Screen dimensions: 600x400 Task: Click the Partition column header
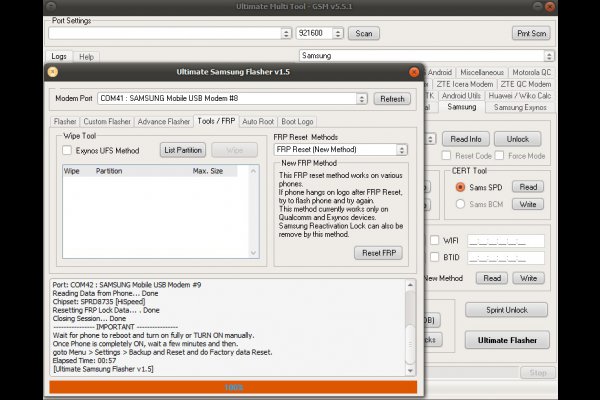click(x=109, y=171)
